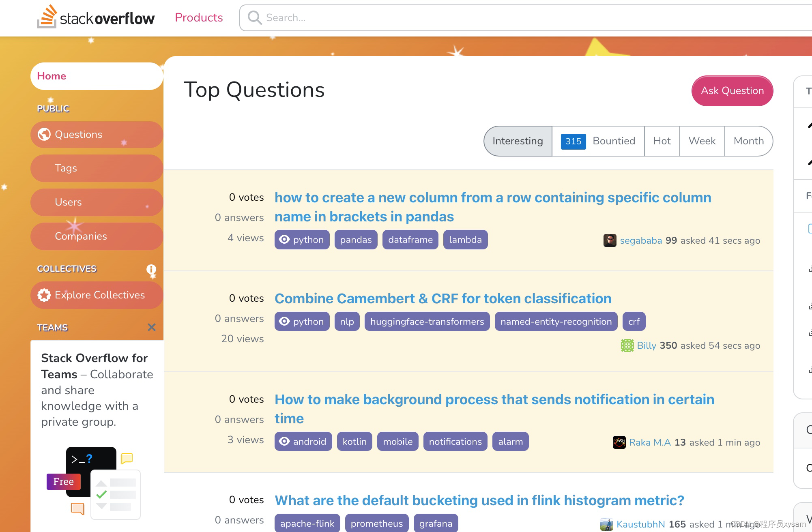Toggle the watched eye icon on android tag

tap(285, 441)
